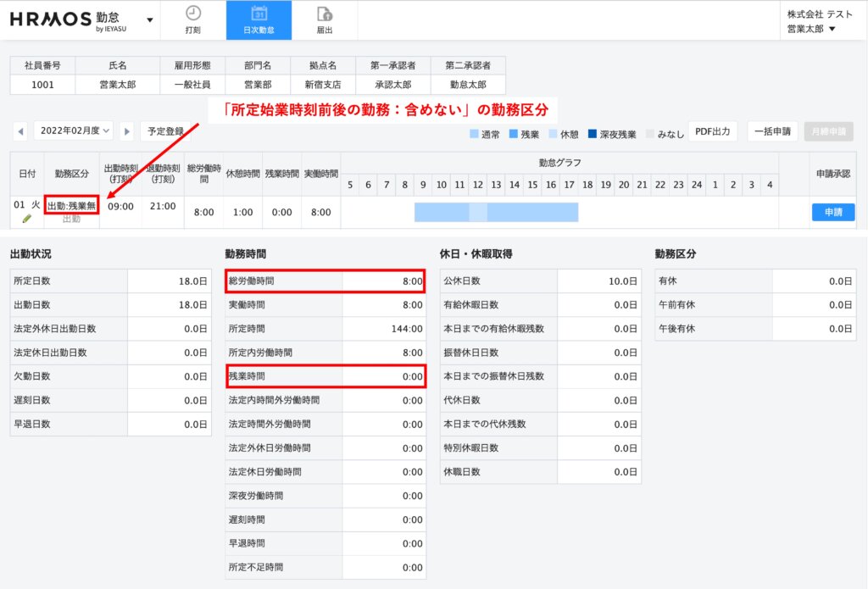The height and width of the screenshot is (589, 868).
Task: Click the PDF出力 button
Action: pos(712,131)
